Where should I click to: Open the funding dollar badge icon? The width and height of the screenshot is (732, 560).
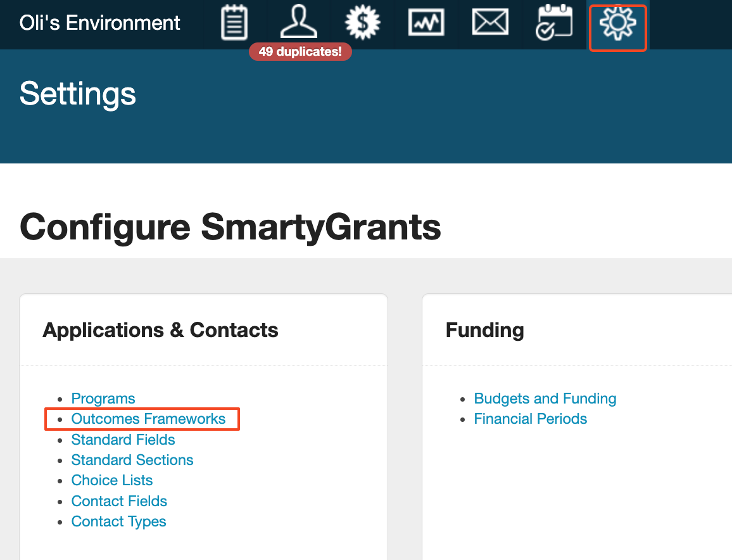tap(362, 23)
